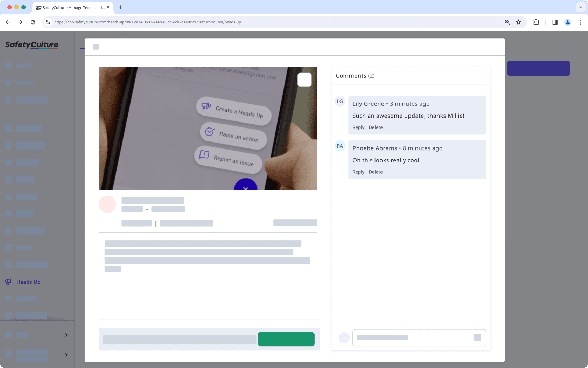Click the SafetyCulture logo
Screen dimensions: 588x368
point(32,45)
